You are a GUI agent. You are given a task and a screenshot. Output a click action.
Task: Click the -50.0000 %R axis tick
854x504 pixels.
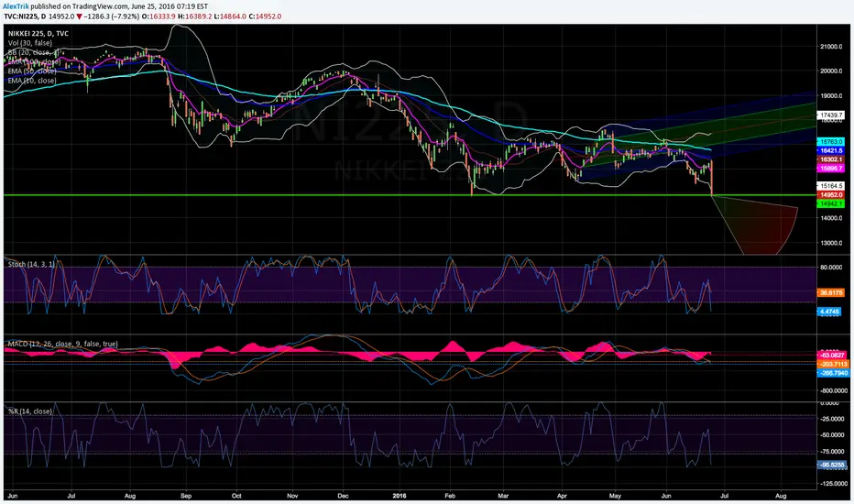tap(833, 434)
